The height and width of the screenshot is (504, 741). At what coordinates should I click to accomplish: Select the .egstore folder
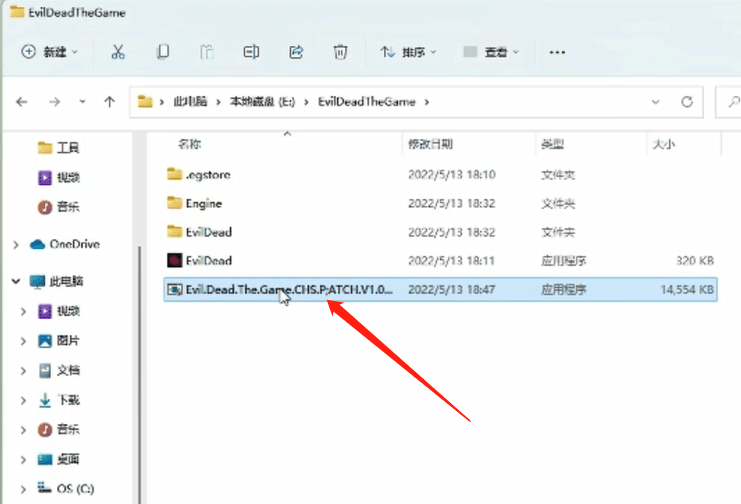pyautogui.click(x=440, y=174)
